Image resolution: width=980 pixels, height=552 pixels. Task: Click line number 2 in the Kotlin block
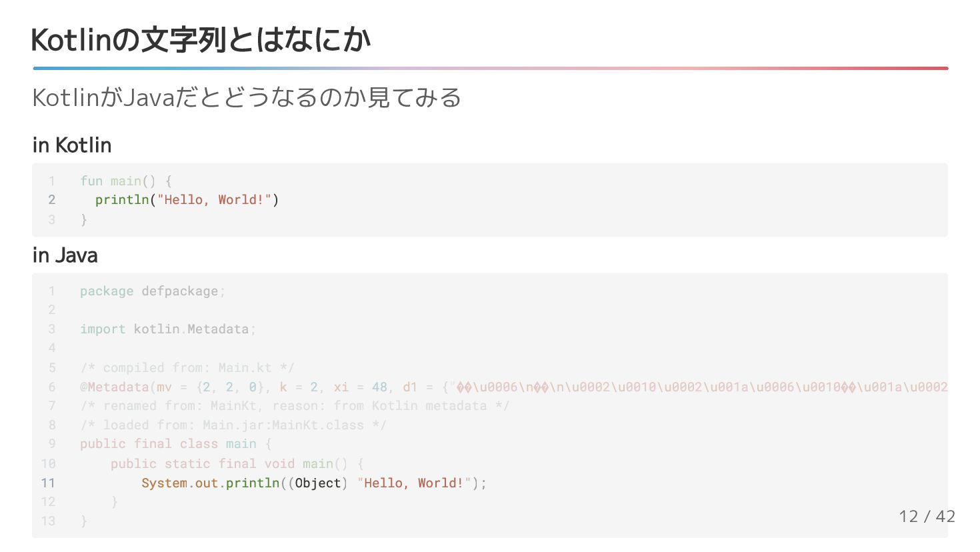(52, 200)
